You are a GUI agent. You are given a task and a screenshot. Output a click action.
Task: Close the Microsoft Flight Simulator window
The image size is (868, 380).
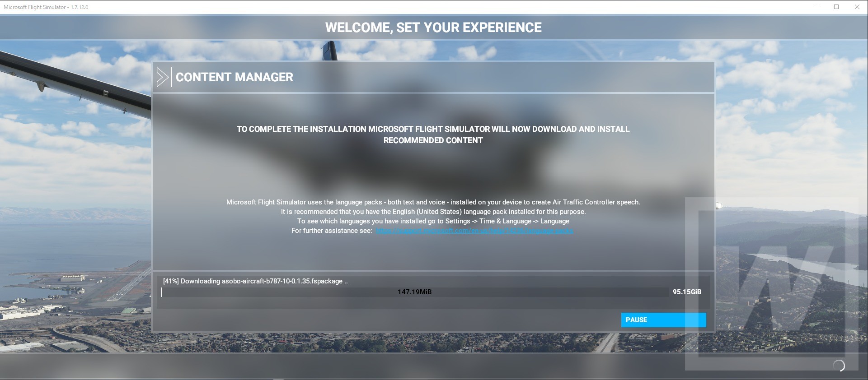(x=857, y=7)
